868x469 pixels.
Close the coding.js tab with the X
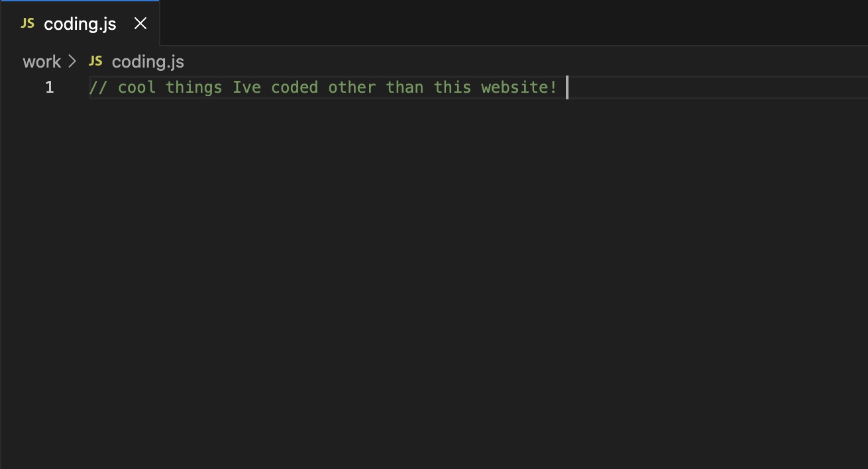pyautogui.click(x=140, y=23)
